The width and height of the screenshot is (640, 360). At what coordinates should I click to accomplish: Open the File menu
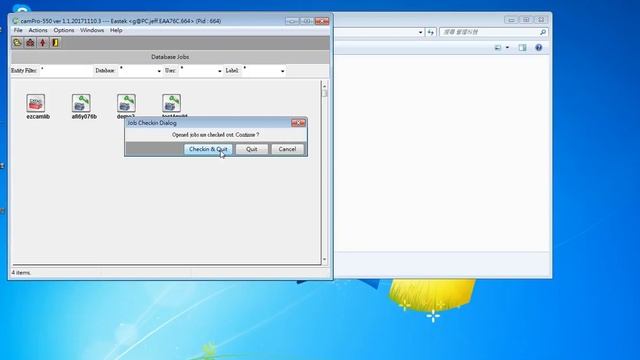tap(18, 30)
